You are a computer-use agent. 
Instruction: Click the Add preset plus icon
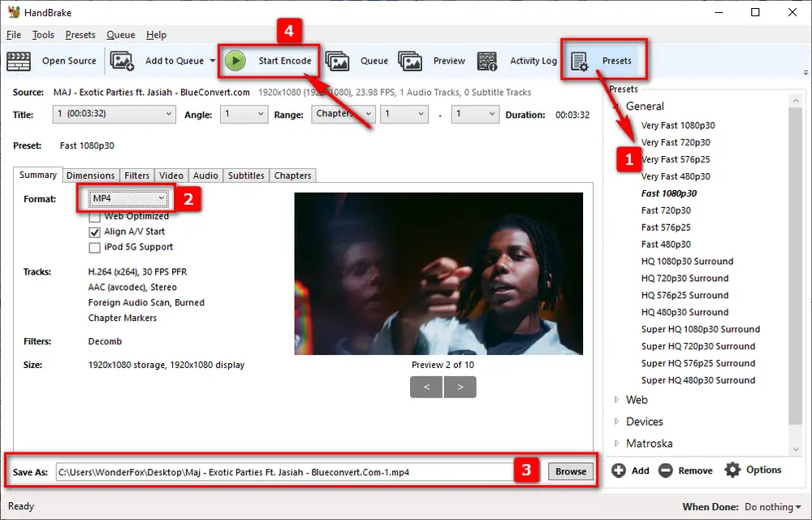(618, 470)
